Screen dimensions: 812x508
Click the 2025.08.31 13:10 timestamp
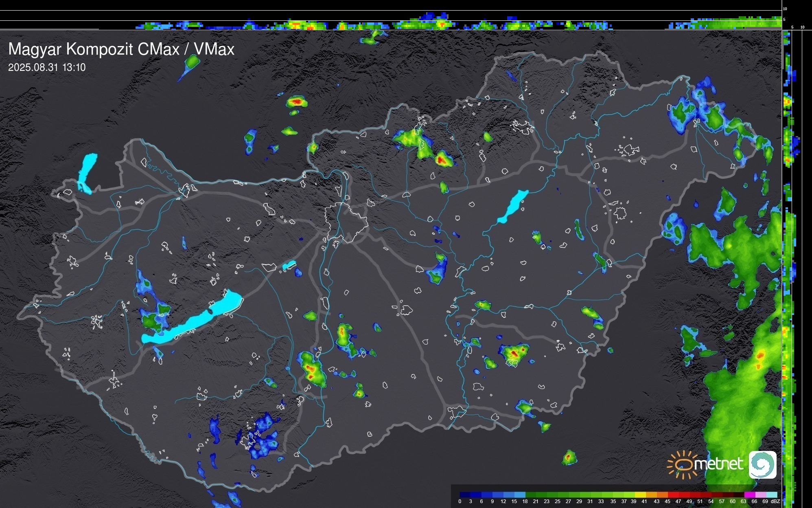[x=47, y=68]
